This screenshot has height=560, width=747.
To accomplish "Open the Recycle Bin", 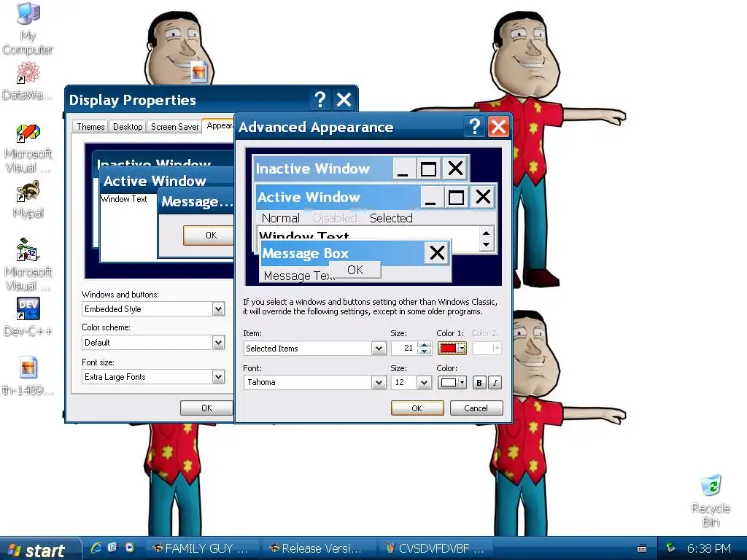I will click(711, 501).
